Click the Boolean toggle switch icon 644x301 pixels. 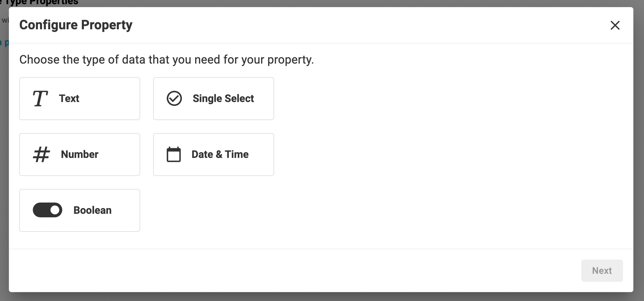[x=48, y=210]
